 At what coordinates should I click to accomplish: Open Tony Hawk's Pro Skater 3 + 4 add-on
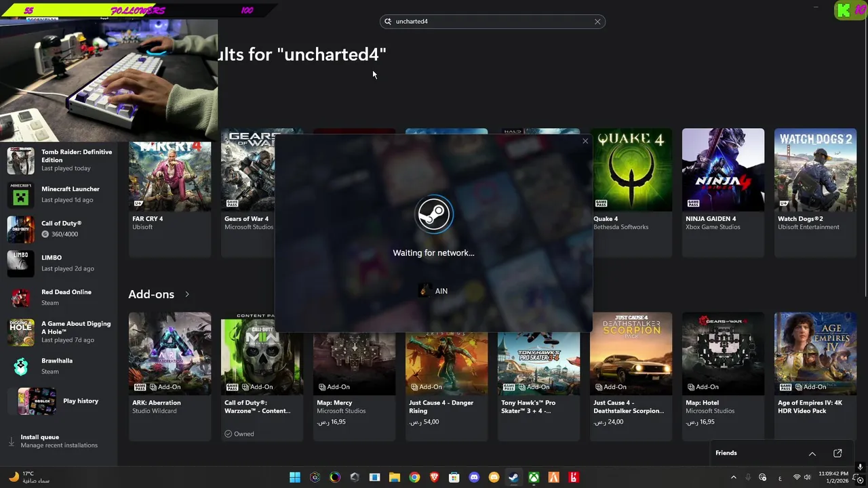[x=538, y=376]
